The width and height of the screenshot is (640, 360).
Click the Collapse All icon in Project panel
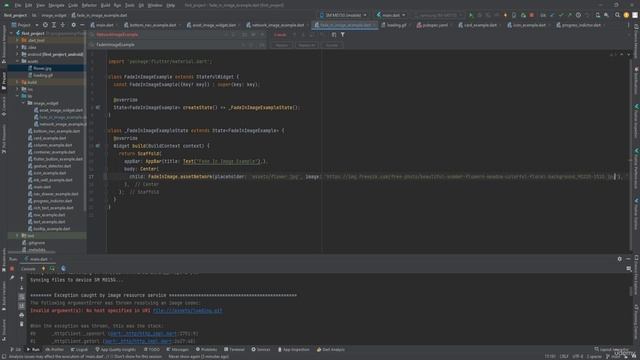coord(62,25)
